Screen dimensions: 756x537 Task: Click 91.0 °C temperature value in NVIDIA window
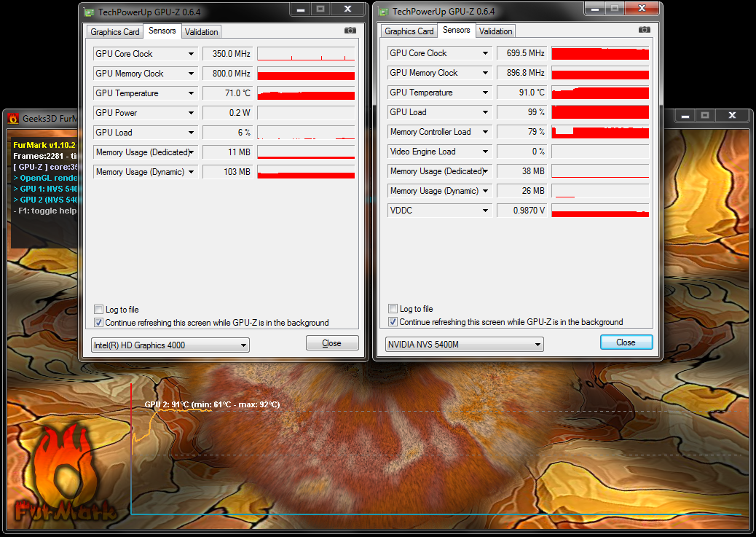pyautogui.click(x=522, y=93)
